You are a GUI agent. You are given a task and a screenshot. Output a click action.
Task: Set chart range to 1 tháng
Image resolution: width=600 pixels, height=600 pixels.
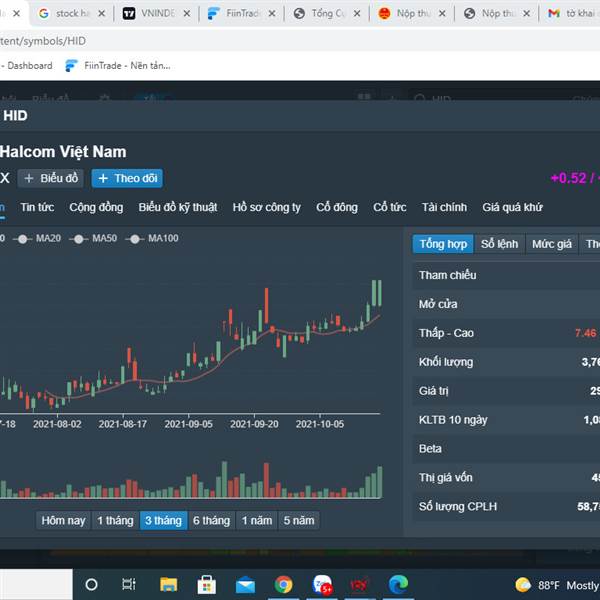[115, 521]
